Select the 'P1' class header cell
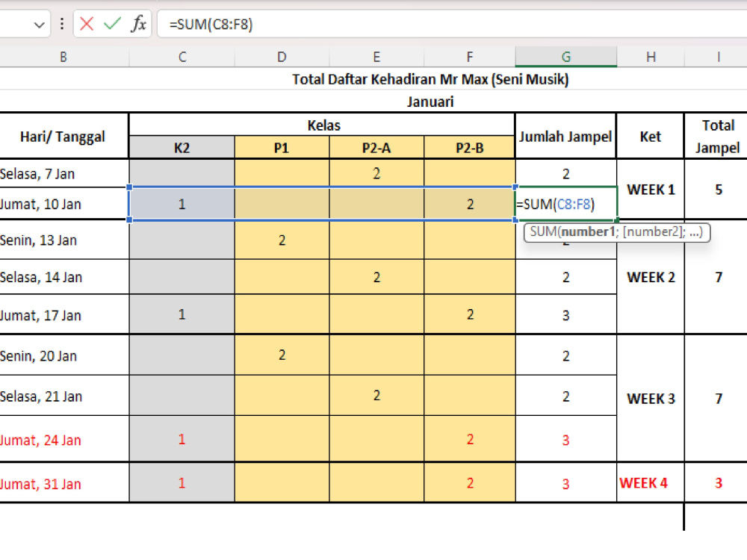This screenshot has width=747, height=560. pos(282,148)
